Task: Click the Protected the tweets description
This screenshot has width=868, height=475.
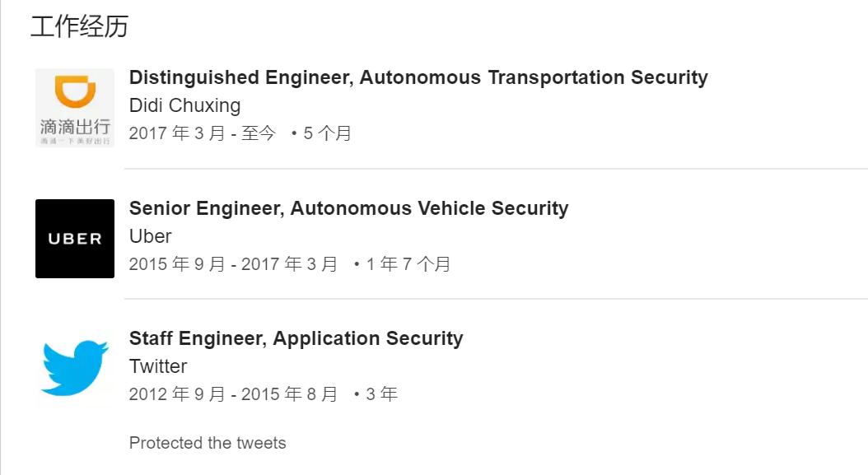Action: tap(208, 443)
